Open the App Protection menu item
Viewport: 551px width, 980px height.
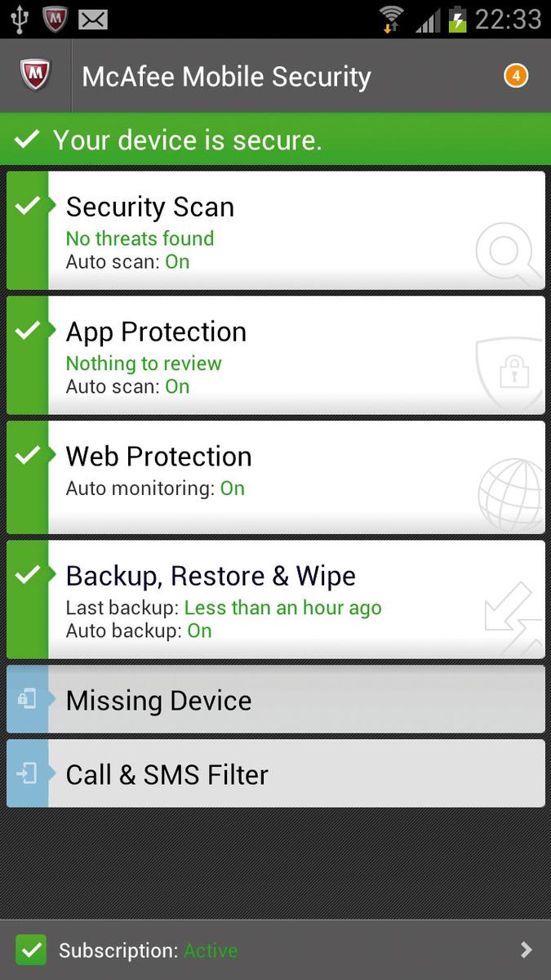276,355
